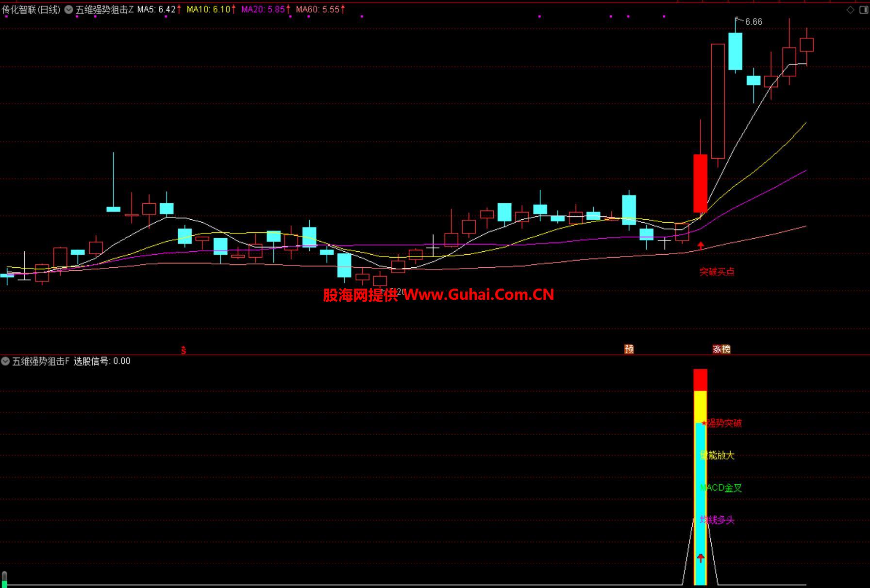This screenshot has height=588, width=870.
Task: Click the 均线多头 label
Action: pyautogui.click(x=717, y=520)
